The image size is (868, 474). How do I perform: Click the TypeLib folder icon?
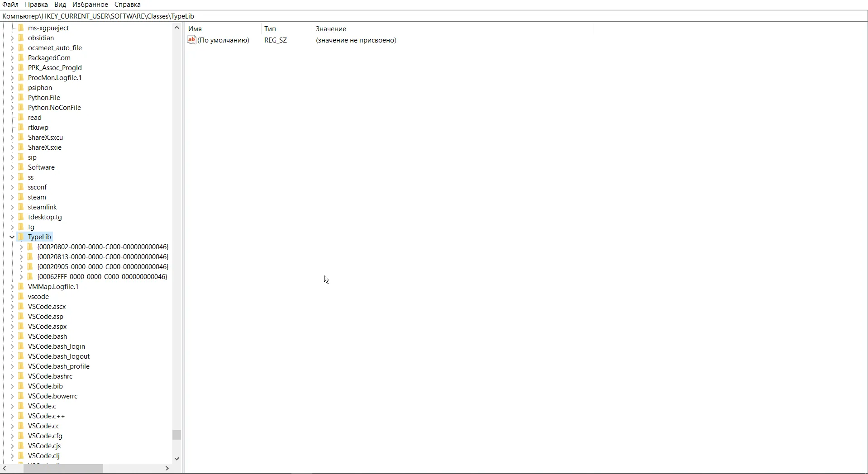[x=21, y=237]
